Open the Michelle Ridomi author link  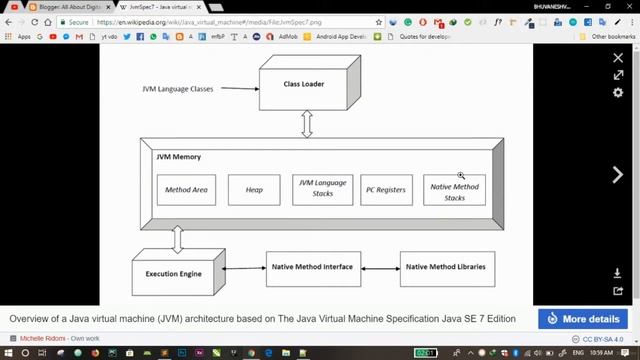42,338
